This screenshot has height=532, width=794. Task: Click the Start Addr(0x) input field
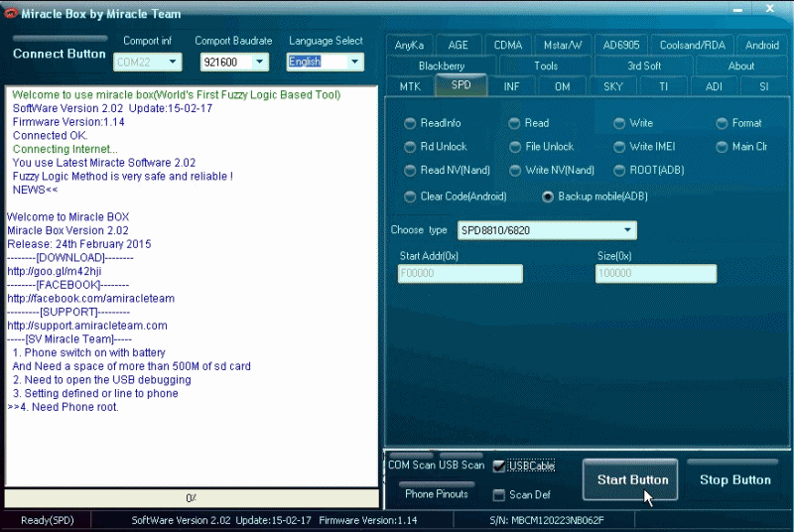461,273
